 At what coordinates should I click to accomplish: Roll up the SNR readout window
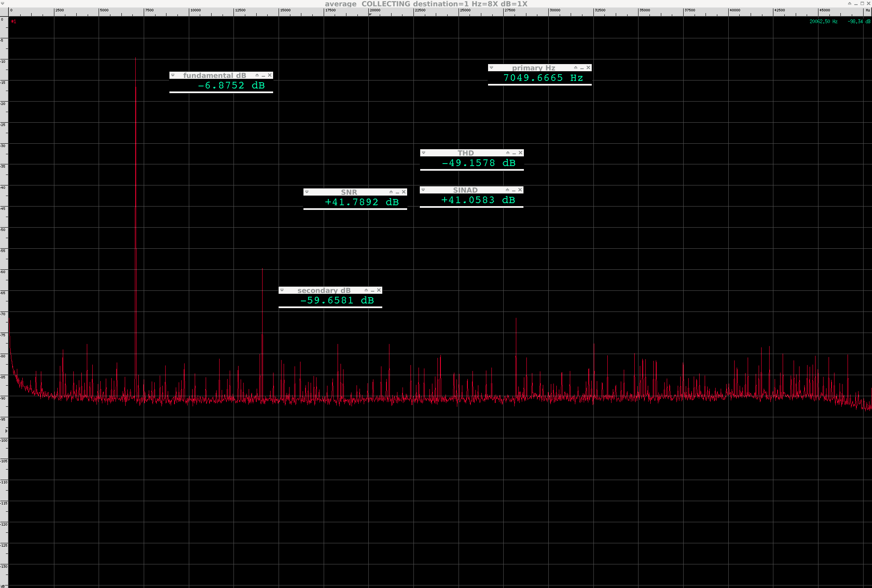391,192
